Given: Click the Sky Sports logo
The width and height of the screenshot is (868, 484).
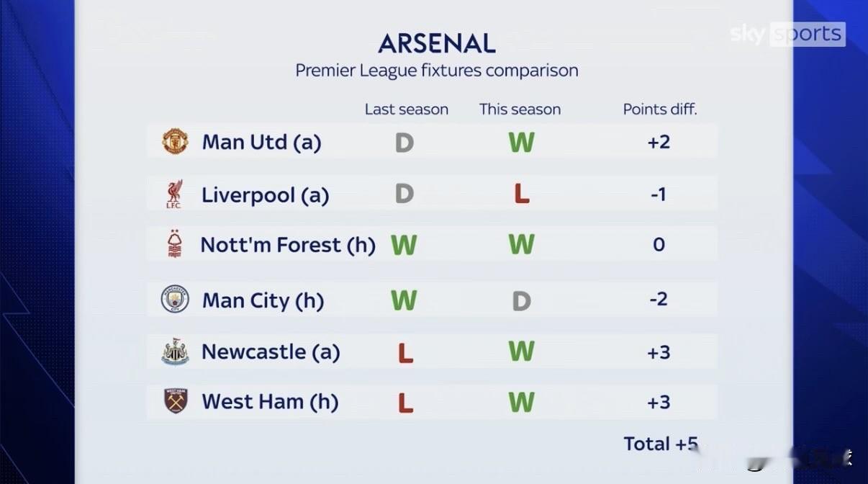Looking at the screenshot, I should click(787, 34).
